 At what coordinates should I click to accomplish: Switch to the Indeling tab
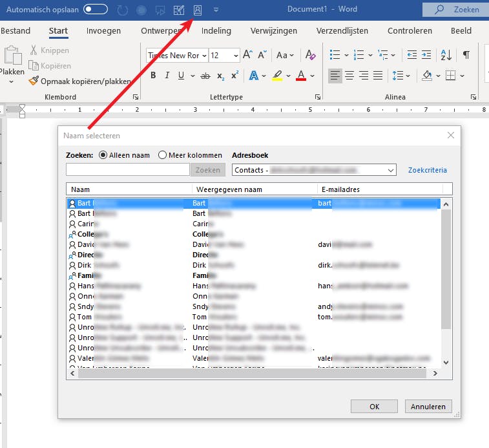click(216, 30)
